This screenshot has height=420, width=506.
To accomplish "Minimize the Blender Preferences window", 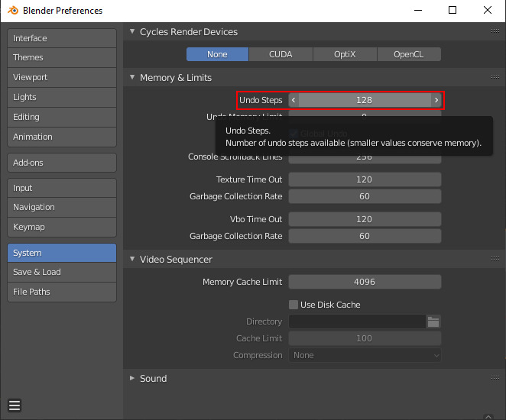I will 418,11.
